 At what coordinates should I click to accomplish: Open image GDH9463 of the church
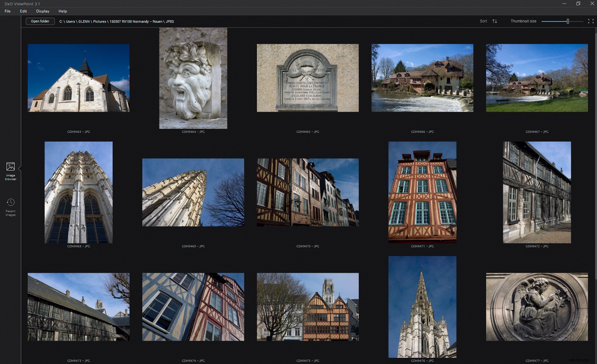78,78
